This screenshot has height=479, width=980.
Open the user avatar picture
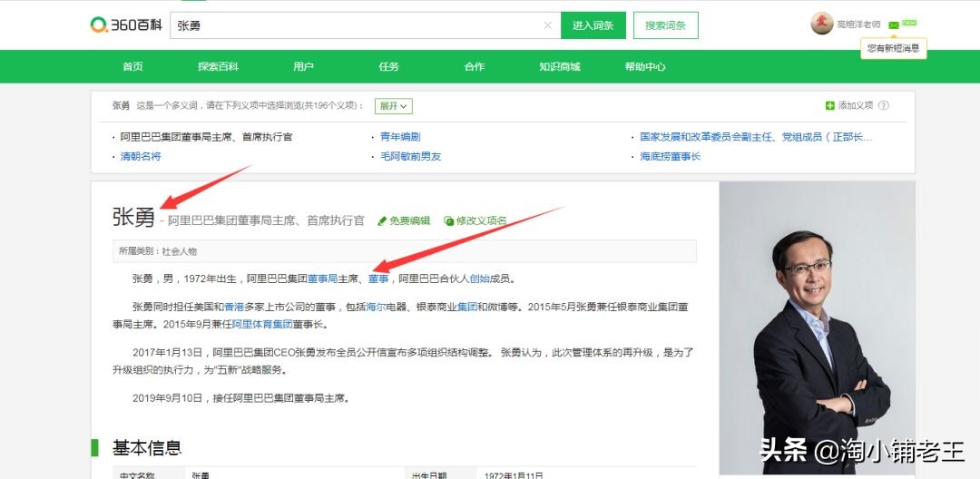click(822, 24)
